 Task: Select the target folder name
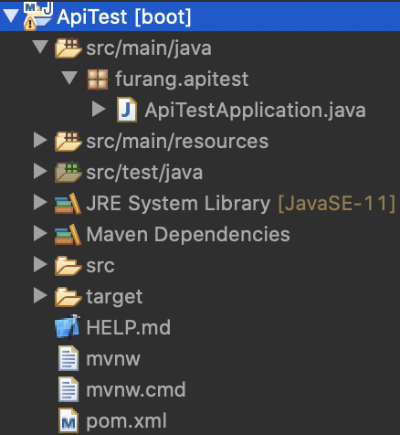click(114, 297)
